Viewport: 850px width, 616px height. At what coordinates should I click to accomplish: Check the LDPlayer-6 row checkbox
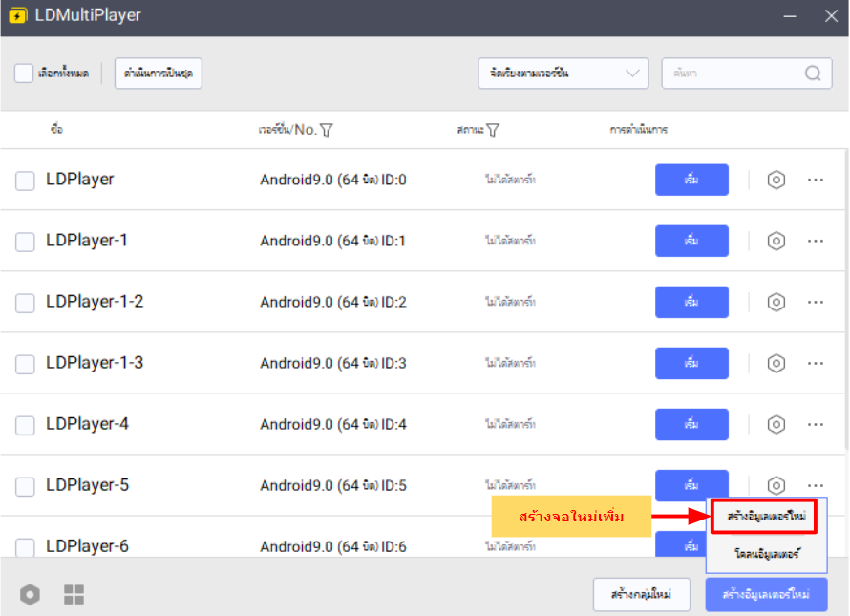(25, 547)
